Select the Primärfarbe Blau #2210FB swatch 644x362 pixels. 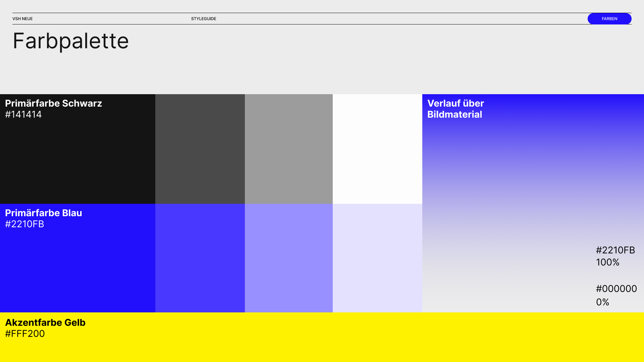77,268
